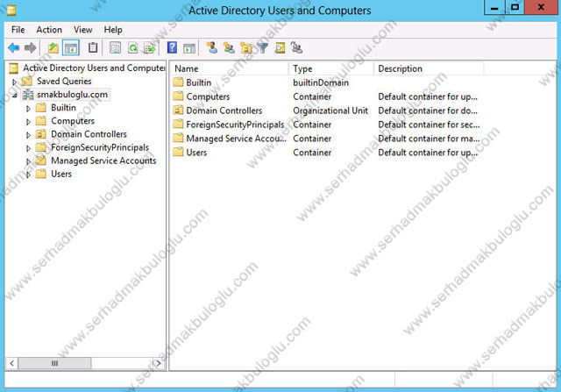Open Properties from the toolbar icon

[x=115, y=47]
